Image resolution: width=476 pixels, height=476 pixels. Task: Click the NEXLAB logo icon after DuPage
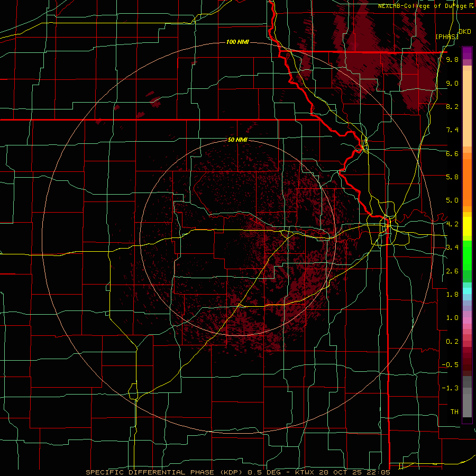pyautogui.click(x=471, y=5)
